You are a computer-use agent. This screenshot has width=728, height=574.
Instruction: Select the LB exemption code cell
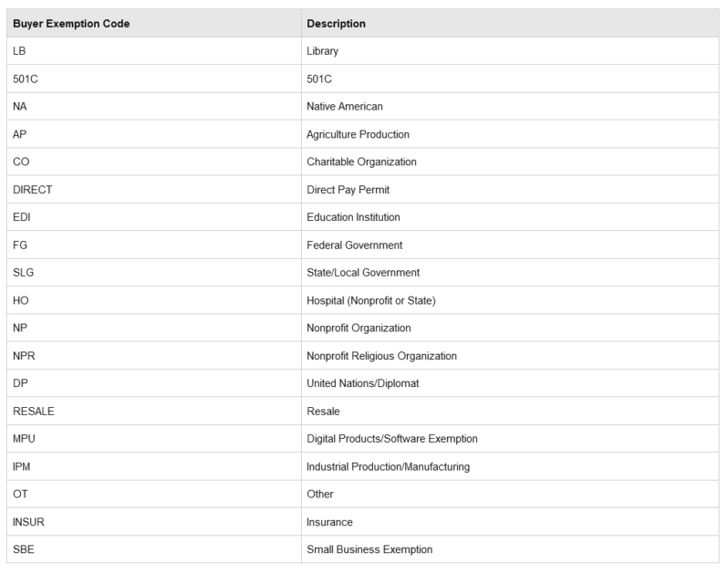(x=19, y=51)
